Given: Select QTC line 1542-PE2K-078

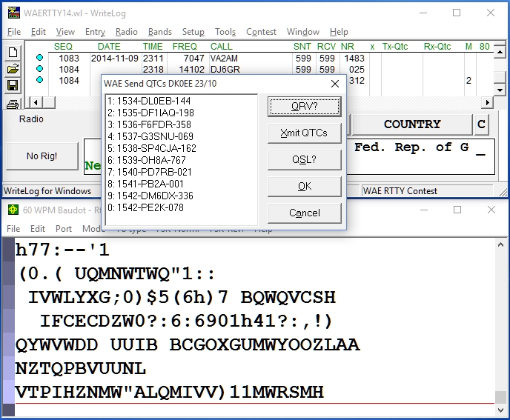Looking at the screenshot, I should pyautogui.click(x=146, y=207).
